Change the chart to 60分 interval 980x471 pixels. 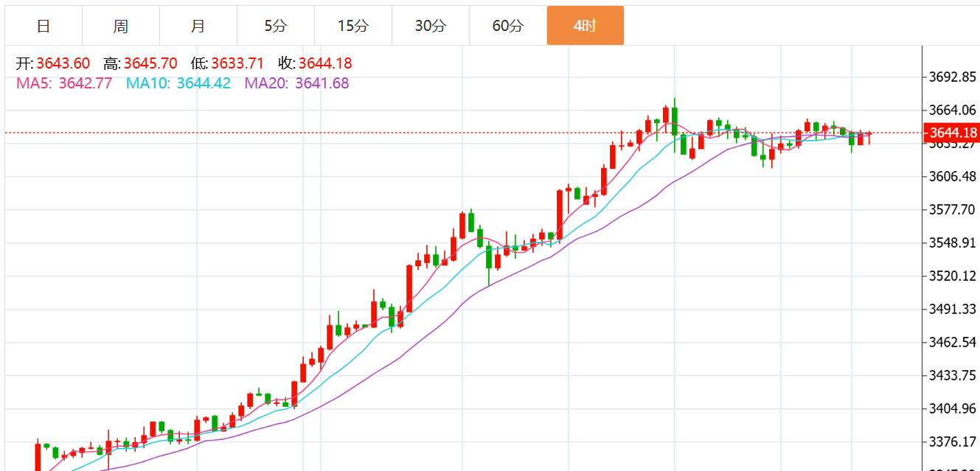click(x=508, y=27)
